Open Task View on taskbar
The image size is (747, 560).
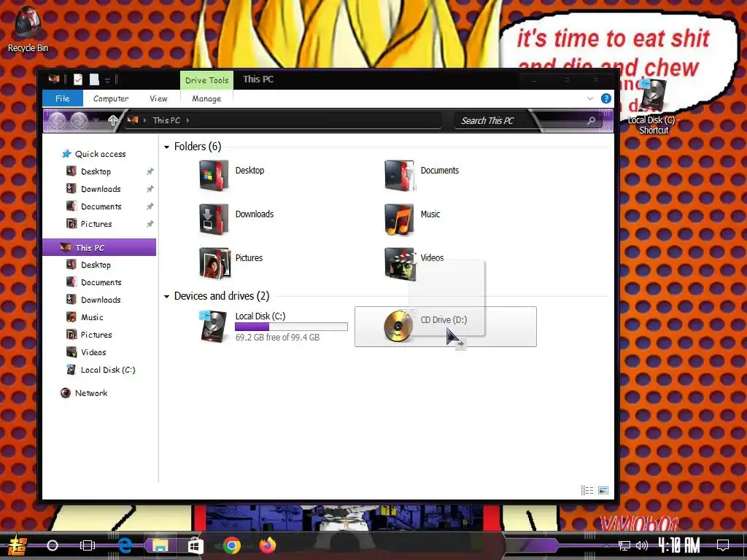(88, 545)
